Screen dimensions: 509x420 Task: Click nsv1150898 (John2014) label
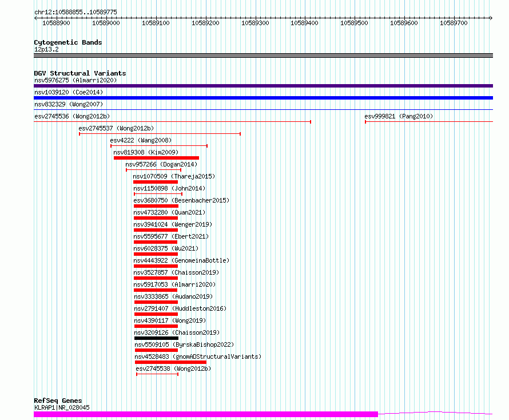[169, 188]
